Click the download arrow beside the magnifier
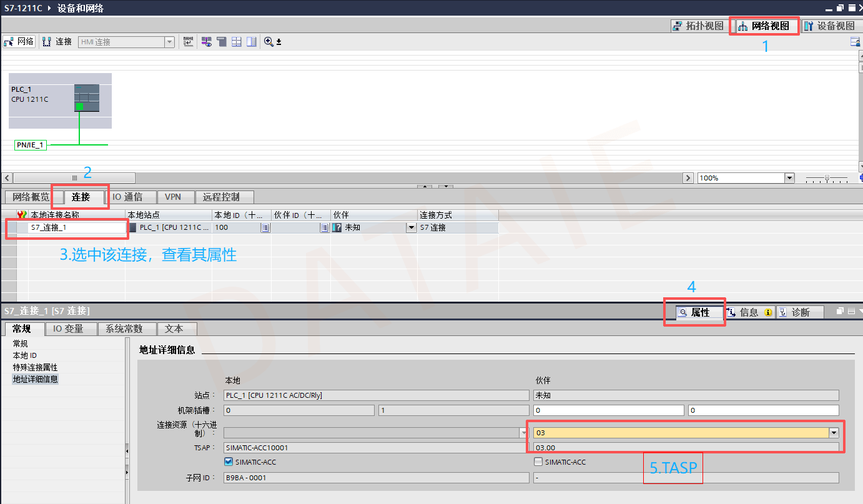 (279, 42)
